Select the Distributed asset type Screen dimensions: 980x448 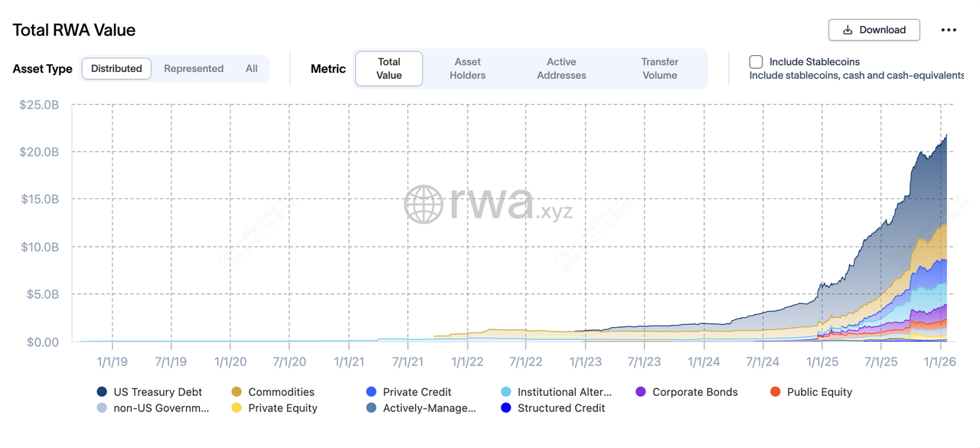tap(116, 68)
